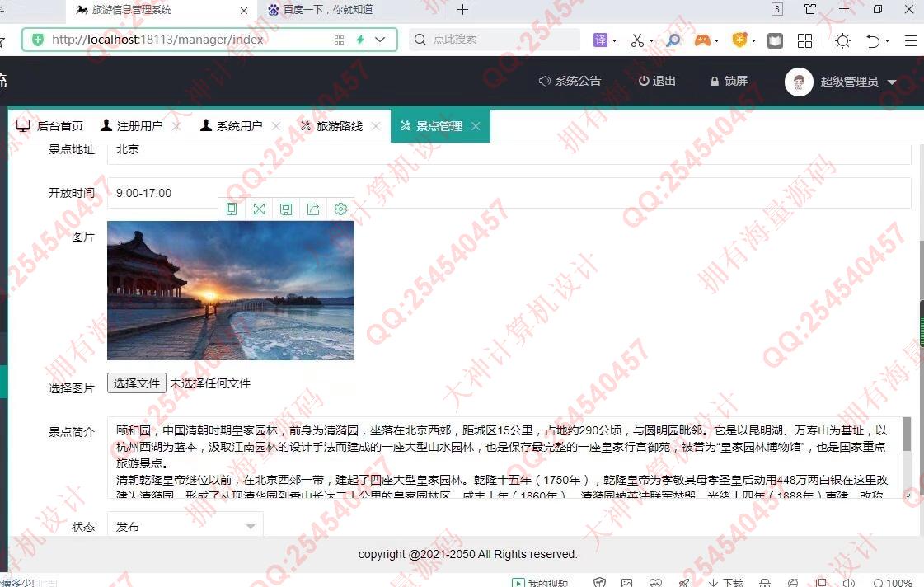Click the 开放时间 input field

pyautogui.click(x=509, y=193)
